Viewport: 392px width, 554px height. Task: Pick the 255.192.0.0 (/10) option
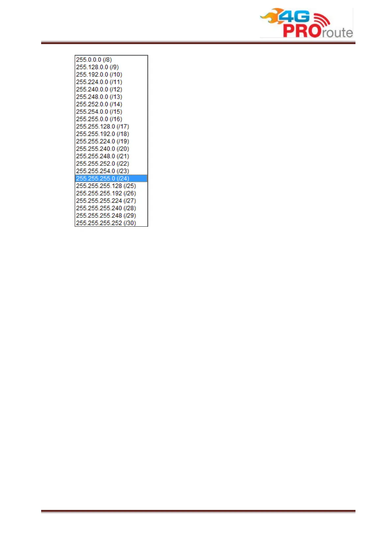[x=111, y=74]
